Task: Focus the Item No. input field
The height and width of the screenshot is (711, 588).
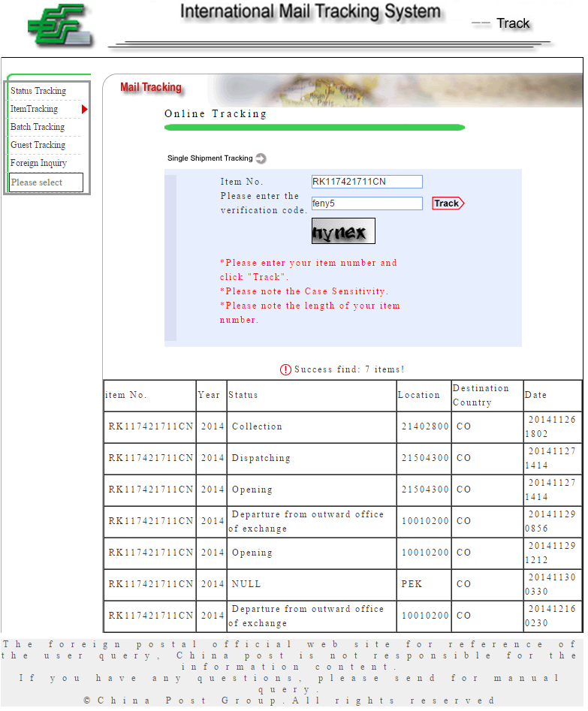Action: point(366,182)
